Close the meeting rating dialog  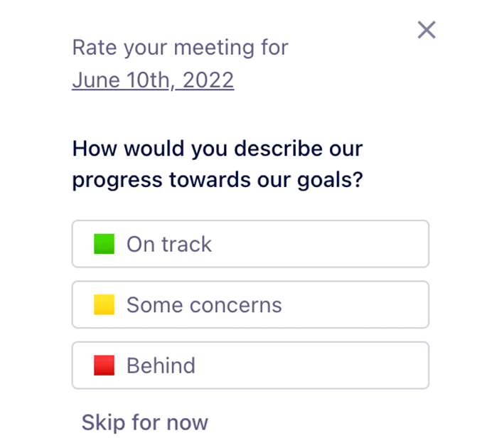pyautogui.click(x=427, y=30)
